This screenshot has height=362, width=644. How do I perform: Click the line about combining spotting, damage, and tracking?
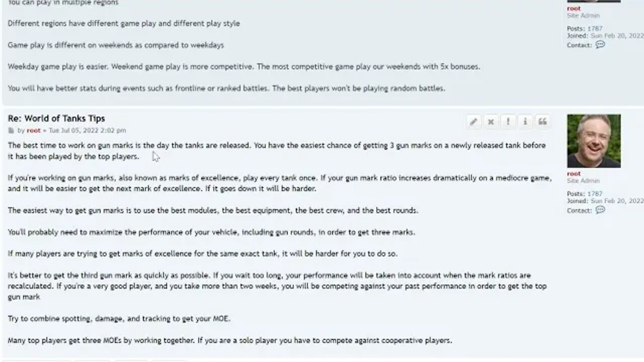[x=119, y=319]
